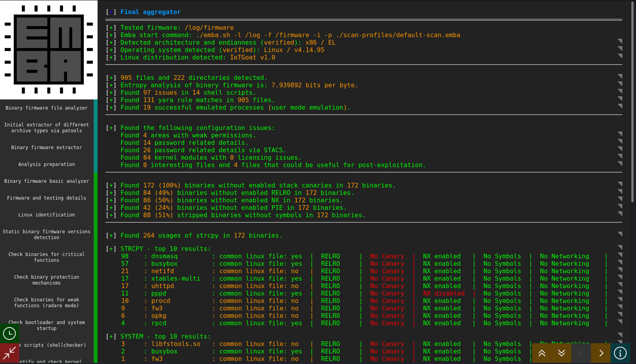Follow triangle link beside 97 shell script issues
636x364 pixels.
coord(620,91)
